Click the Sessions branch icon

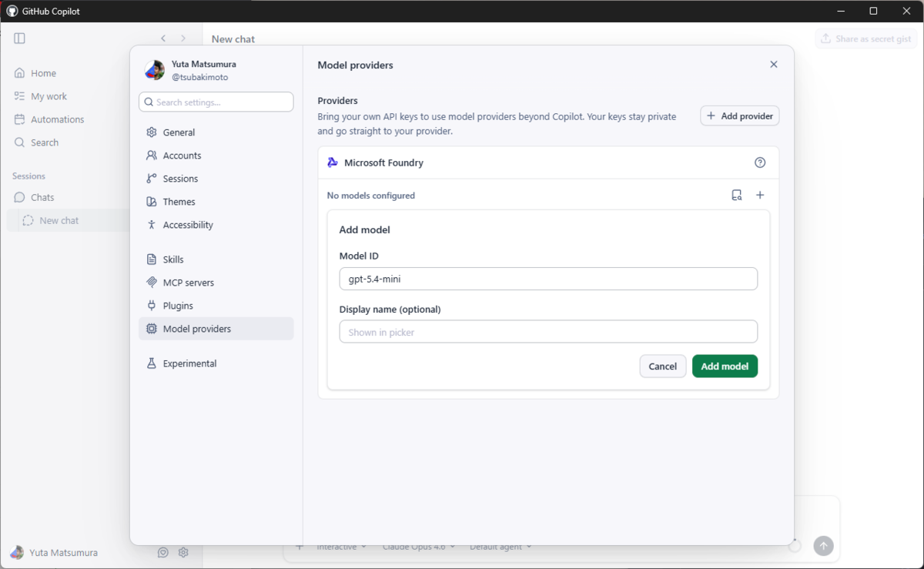152,179
